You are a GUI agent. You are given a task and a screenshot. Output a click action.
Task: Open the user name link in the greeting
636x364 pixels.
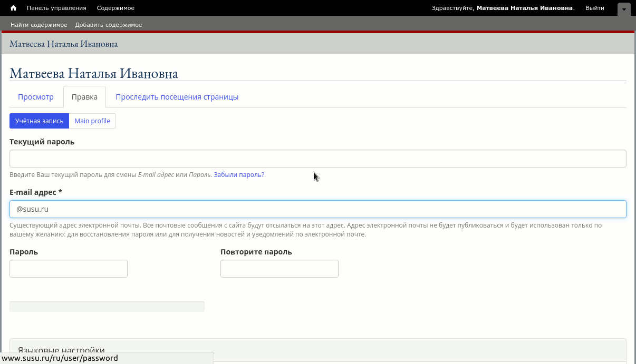click(x=525, y=8)
